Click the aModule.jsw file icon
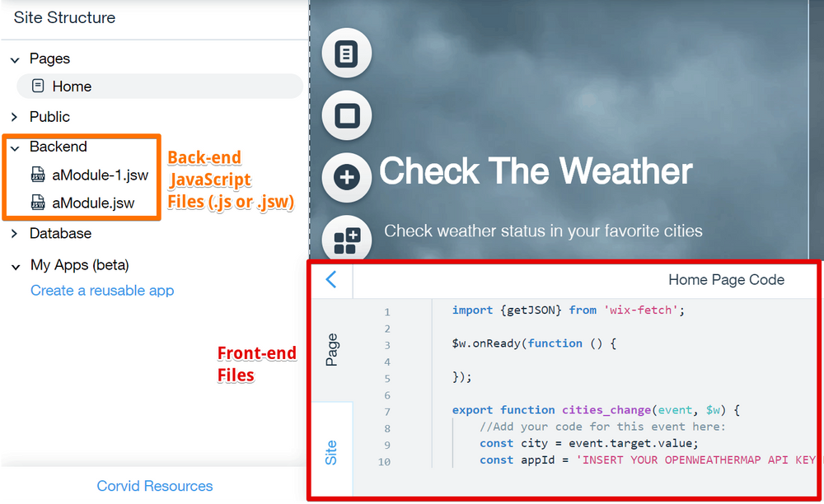824x504 pixels. point(38,202)
